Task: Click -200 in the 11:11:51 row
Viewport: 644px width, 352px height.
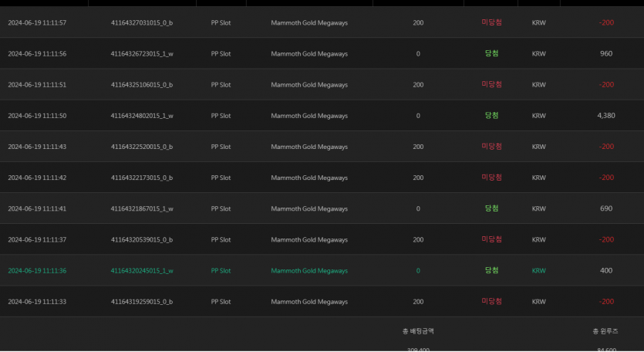Action: [x=606, y=85]
